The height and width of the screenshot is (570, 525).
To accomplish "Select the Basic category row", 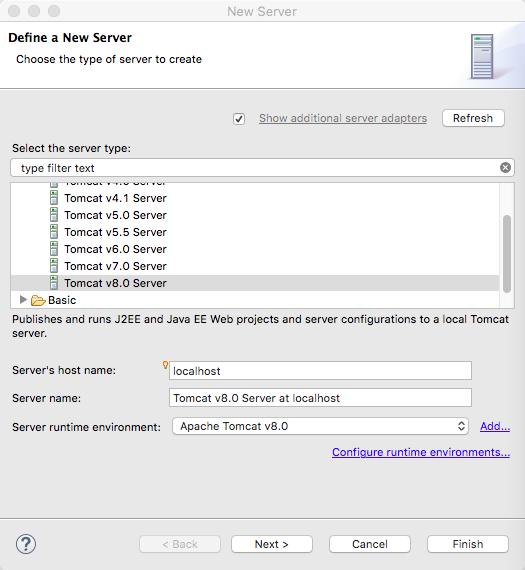I will (255, 300).
